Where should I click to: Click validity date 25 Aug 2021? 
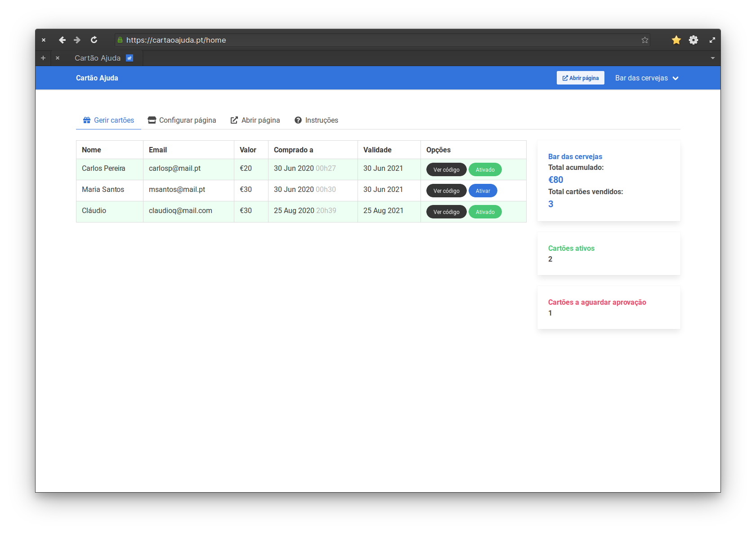383,210
